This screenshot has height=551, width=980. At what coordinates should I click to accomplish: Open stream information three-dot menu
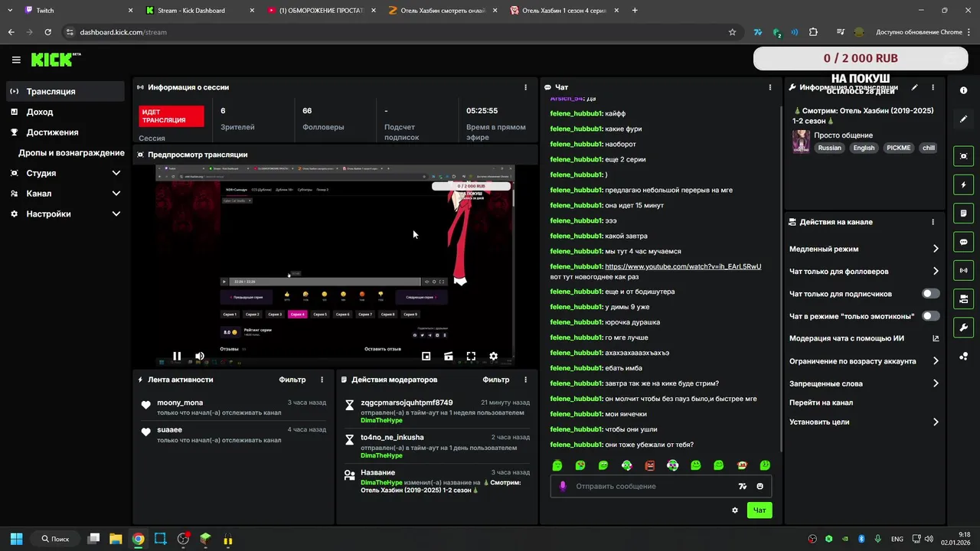tap(933, 87)
